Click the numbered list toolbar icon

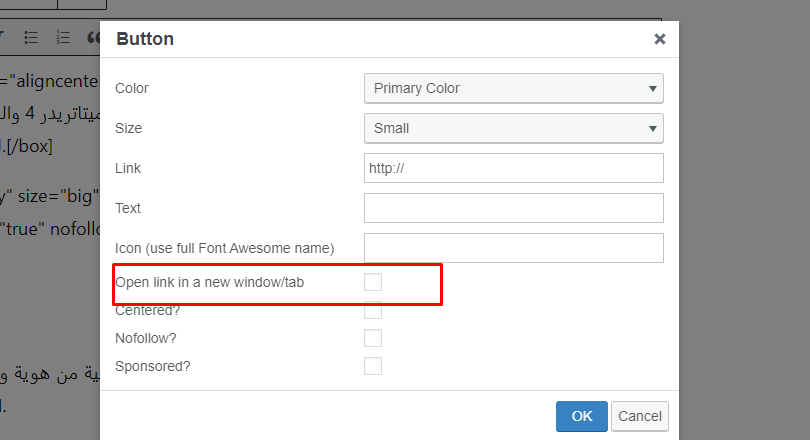(63, 37)
